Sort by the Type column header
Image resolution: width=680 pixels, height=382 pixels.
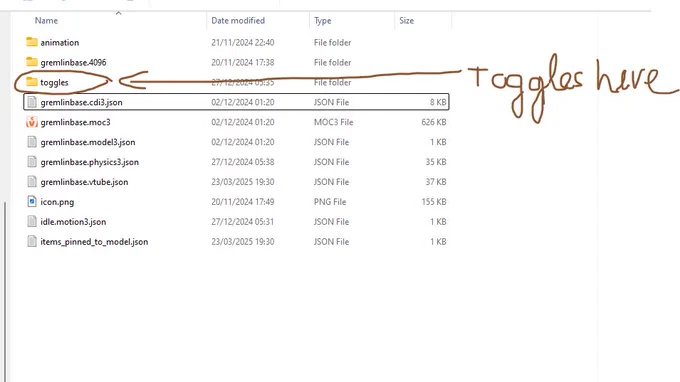click(x=322, y=20)
